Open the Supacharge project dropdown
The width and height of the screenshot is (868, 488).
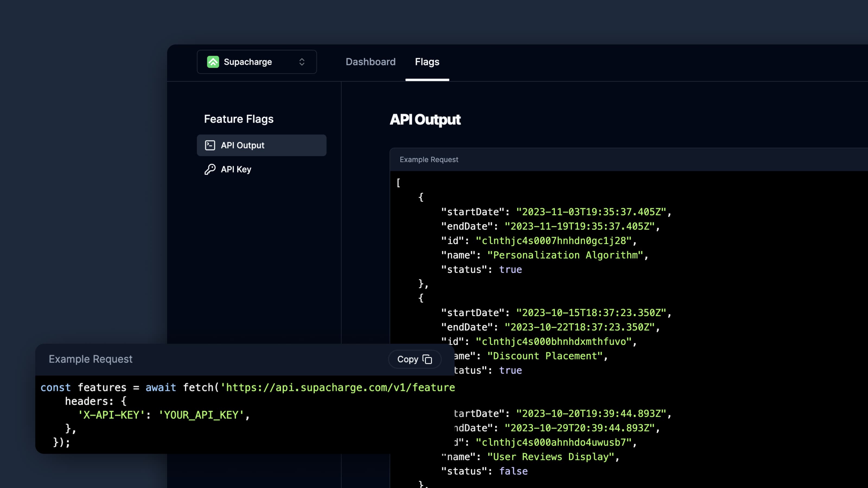click(256, 62)
